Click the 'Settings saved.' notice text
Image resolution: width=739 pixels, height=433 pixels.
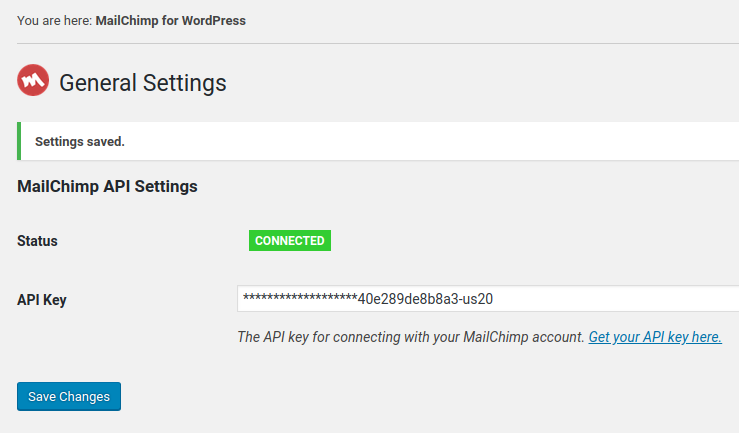point(80,141)
